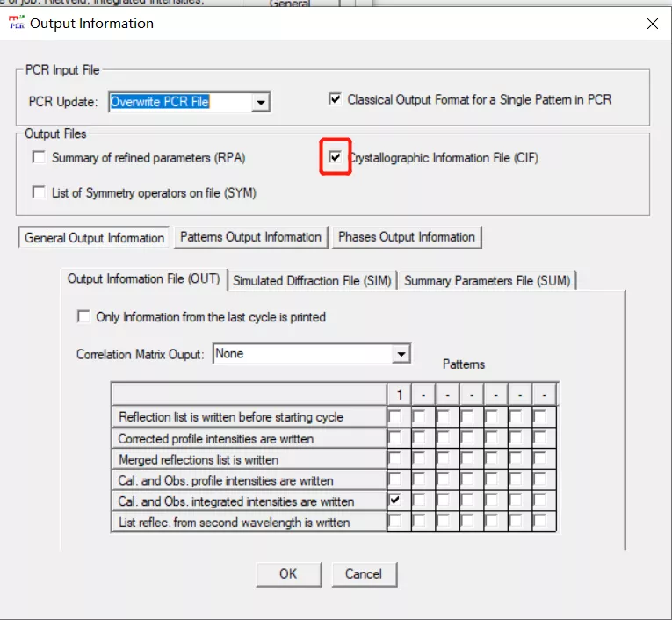Screen dimensions: 672x620
Task: Uncheck integrated intensities for pattern 1
Action: [395, 501]
